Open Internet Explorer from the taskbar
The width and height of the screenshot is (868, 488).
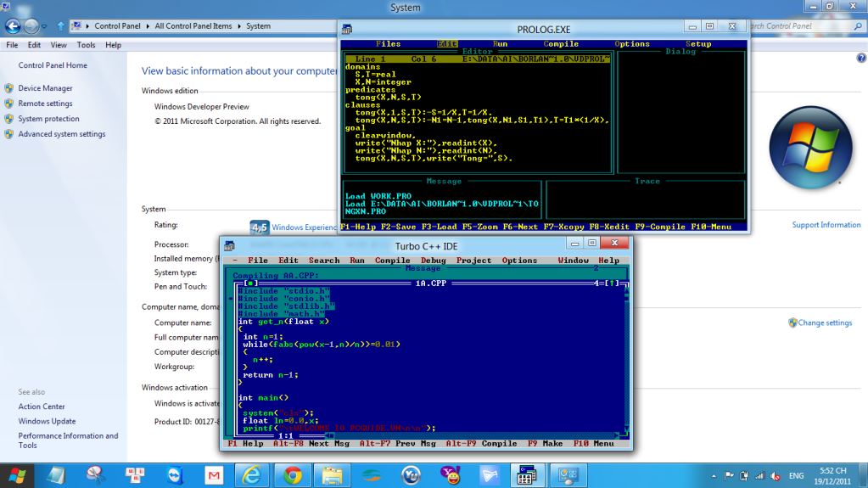[x=252, y=475]
